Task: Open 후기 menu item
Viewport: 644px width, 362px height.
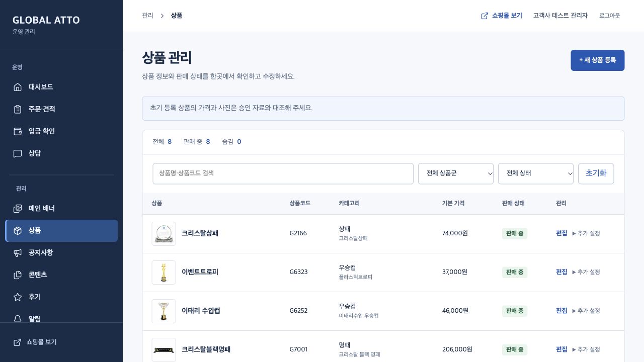Action: [x=61, y=297]
